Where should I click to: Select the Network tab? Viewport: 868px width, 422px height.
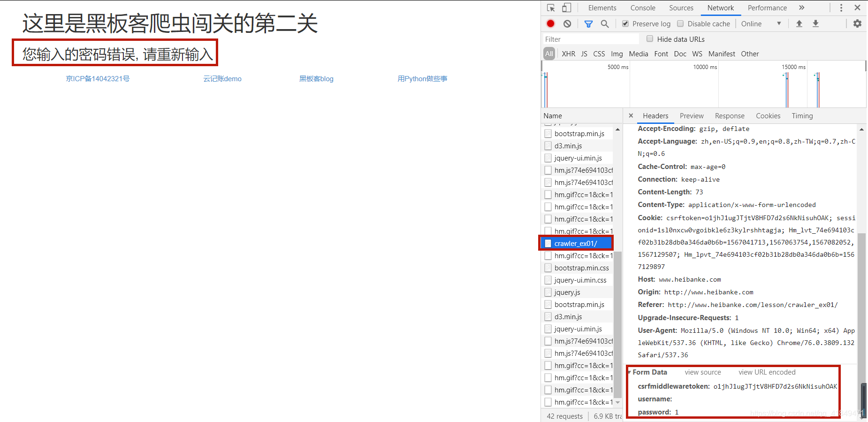721,8
